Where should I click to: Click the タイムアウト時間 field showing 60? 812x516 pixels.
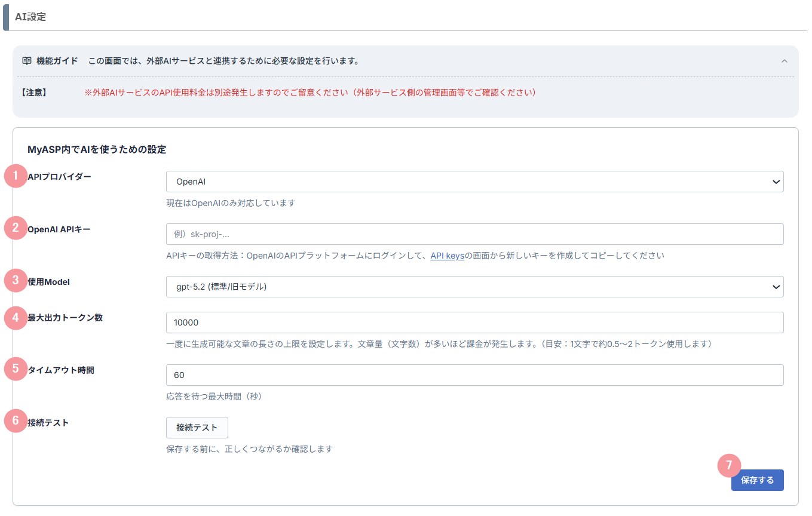(474, 375)
